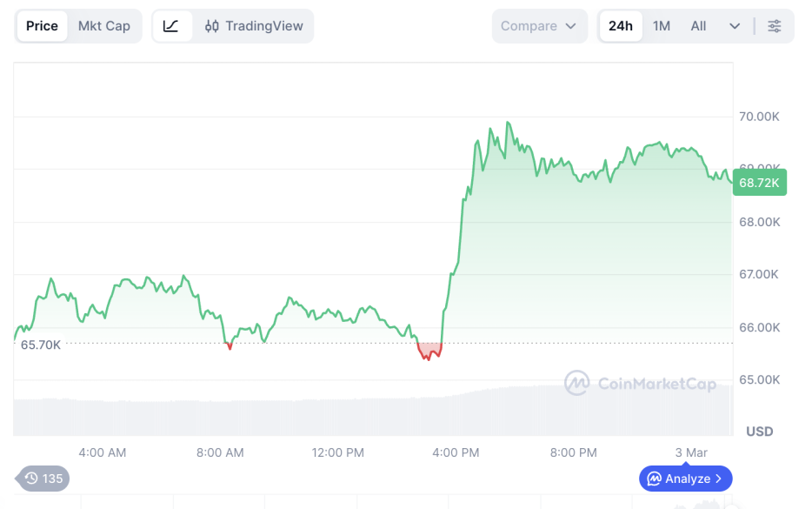Select the Price view tab
Image resolution: width=812 pixels, height=509 pixels.
[x=42, y=26]
